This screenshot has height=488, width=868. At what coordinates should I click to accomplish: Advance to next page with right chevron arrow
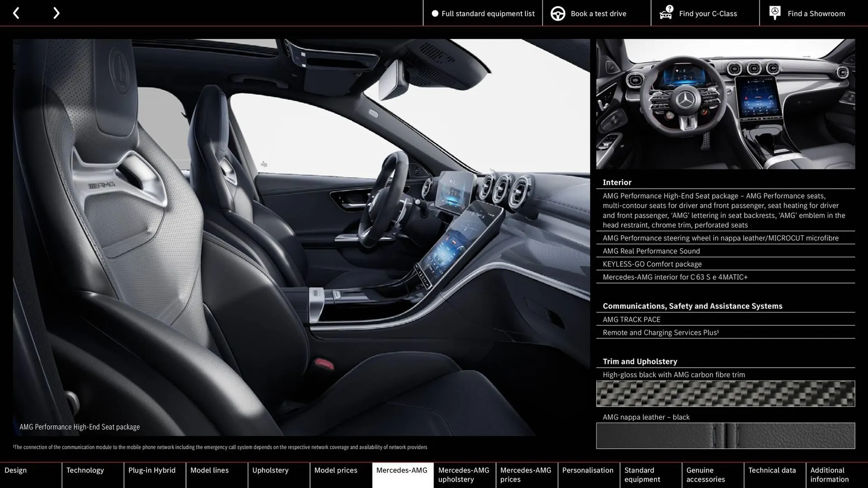tap(56, 13)
